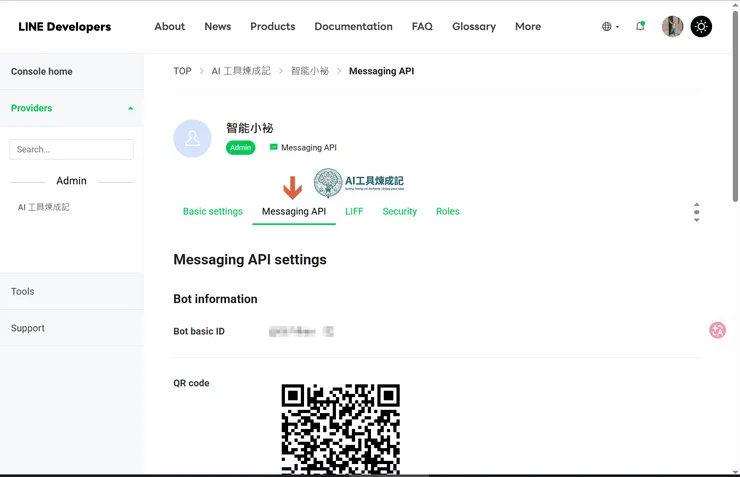Click the LINE Developers logo
Image resolution: width=740 pixels, height=477 pixels.
65,27
